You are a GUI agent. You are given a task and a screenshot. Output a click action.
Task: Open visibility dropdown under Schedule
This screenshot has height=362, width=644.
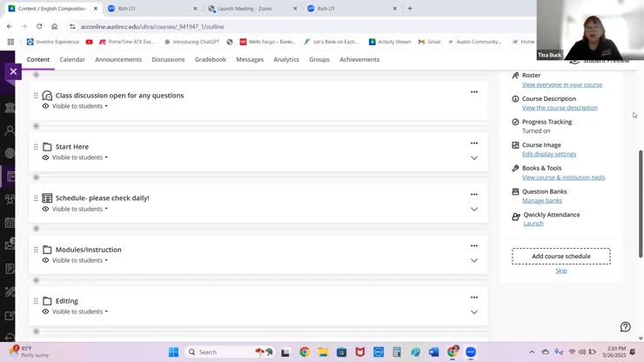coord(80,209)
